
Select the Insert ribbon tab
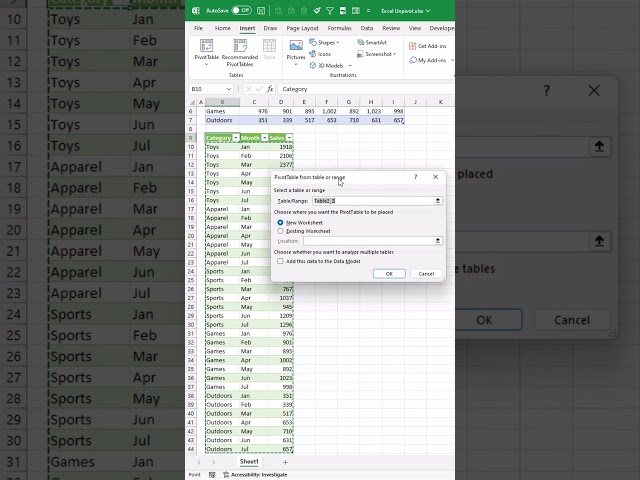[x=247, y=28]
